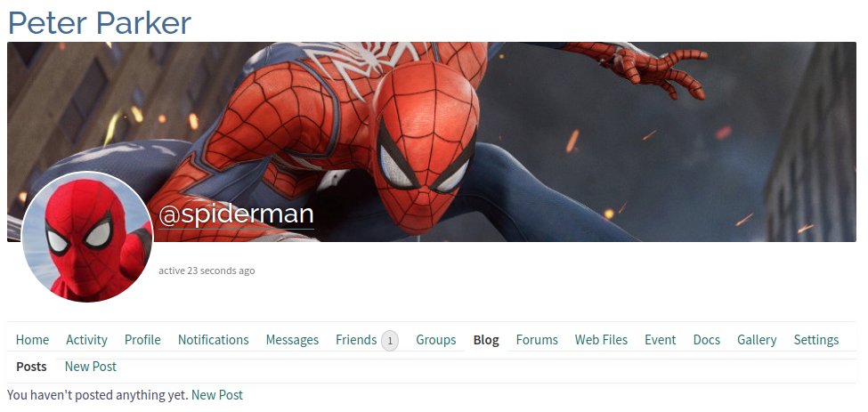Go to the Web Files tab
Viewport: 868px width, 412px height.
(601, 340)
